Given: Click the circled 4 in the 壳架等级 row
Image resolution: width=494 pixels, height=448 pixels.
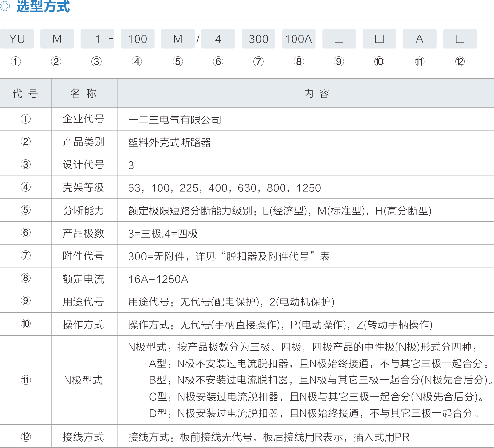Looking at the screenshot, I should point(26,187).
